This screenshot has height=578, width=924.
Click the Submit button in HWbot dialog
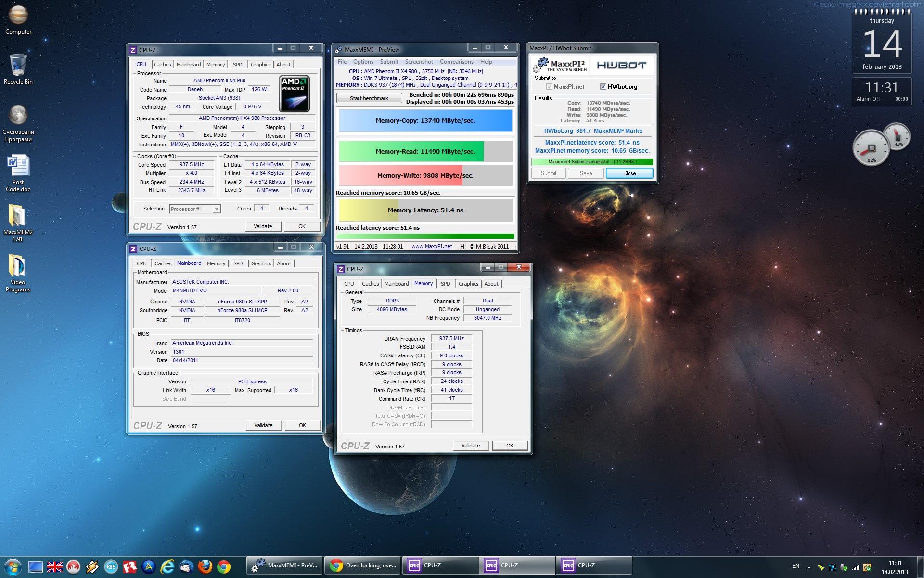(549, 173)
